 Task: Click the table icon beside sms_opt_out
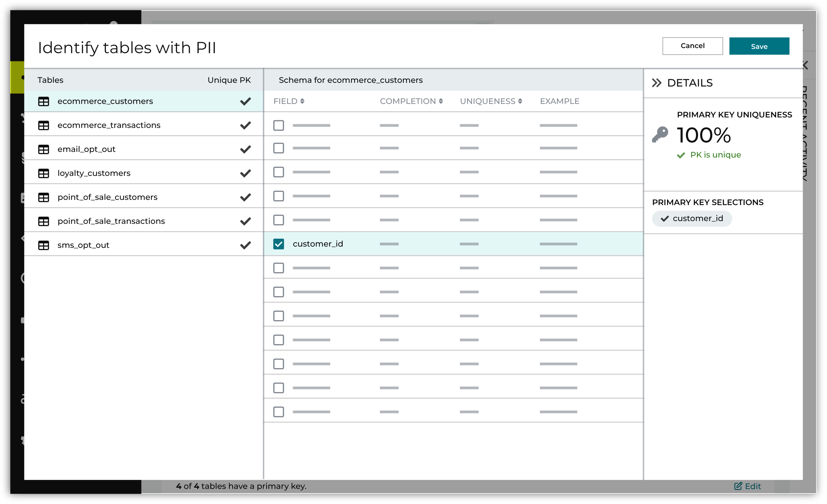(44, 245)
